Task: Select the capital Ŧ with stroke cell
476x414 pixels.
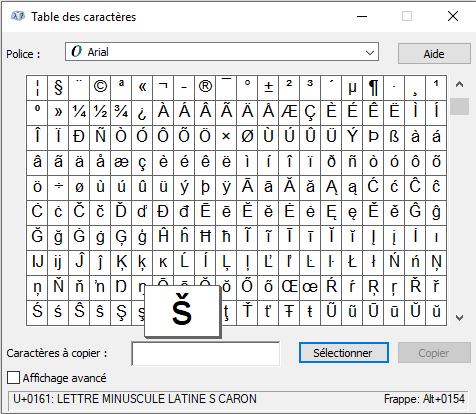Action: (x=289, y=313)
